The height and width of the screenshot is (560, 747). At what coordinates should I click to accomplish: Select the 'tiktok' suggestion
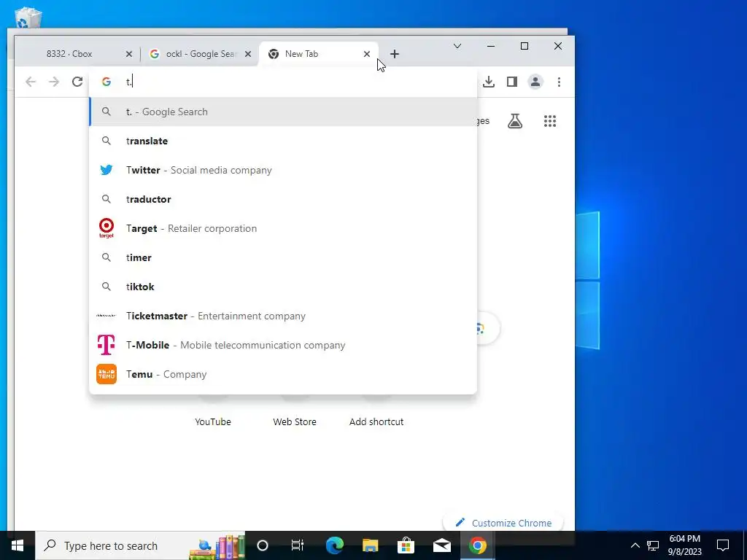(x=283, y=287)
